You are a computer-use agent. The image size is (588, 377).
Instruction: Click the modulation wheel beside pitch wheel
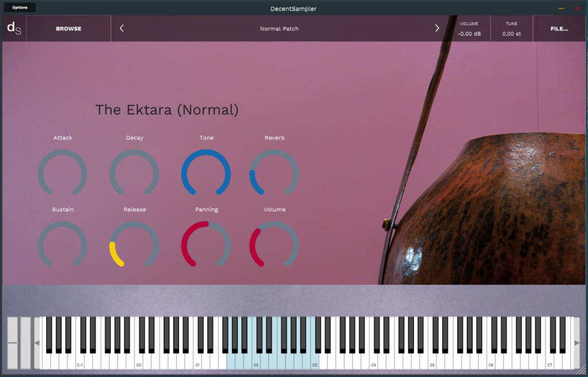click(x=25, y=343)
